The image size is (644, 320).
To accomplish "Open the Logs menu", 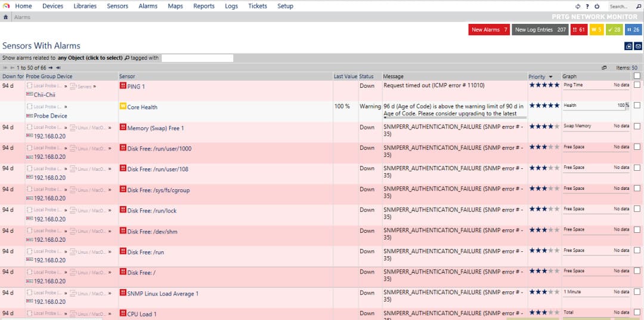I will 231,6.
